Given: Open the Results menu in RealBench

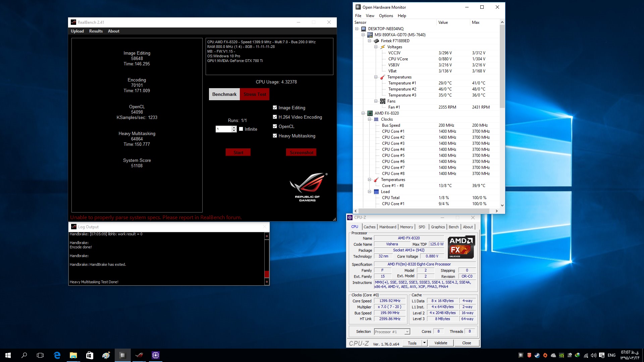Looking at the screenshot, I should point(96,31).
